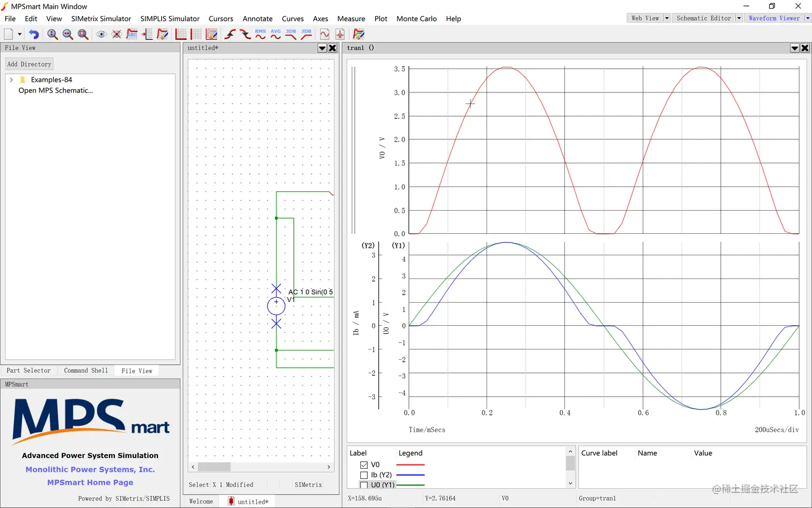Open the tran1 panel dropdown arrow

(794, 48)
